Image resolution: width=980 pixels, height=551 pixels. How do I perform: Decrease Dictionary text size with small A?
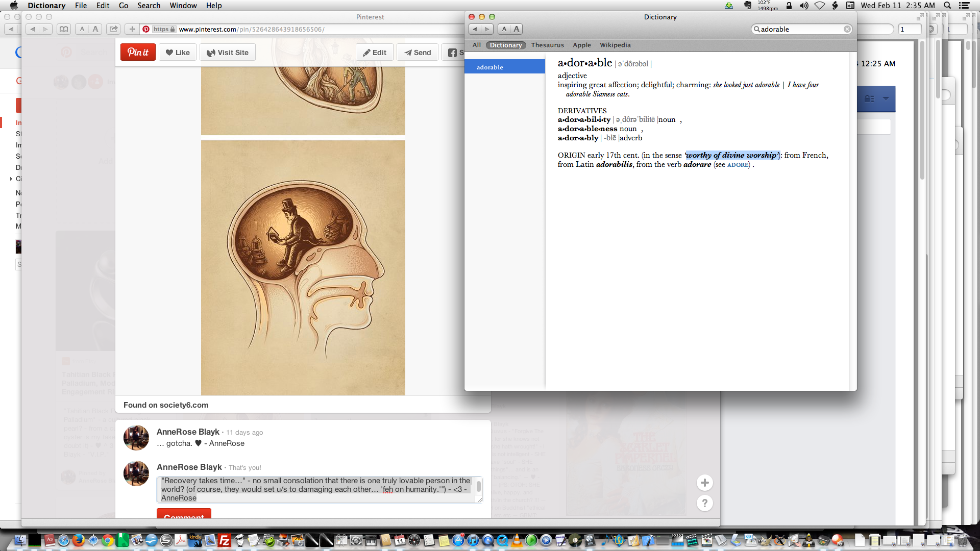coord(504,29)
